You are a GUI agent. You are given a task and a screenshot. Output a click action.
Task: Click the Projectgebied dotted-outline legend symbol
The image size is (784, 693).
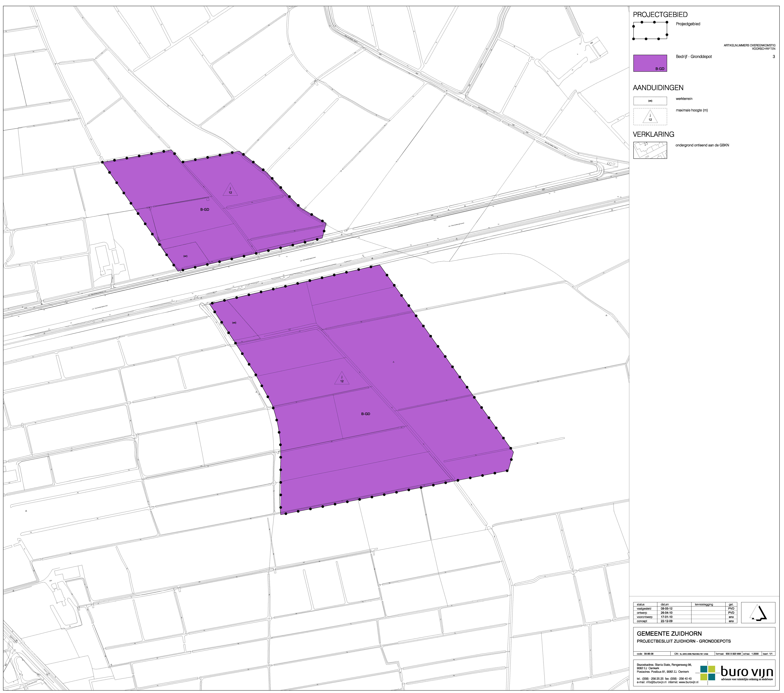650,31
